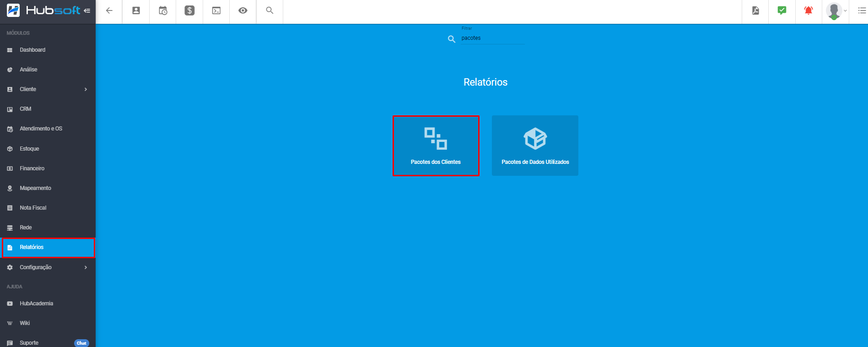Select the Relatórios module
The image size is (868, 347).
pyautogui.click(x=48, y=247)
